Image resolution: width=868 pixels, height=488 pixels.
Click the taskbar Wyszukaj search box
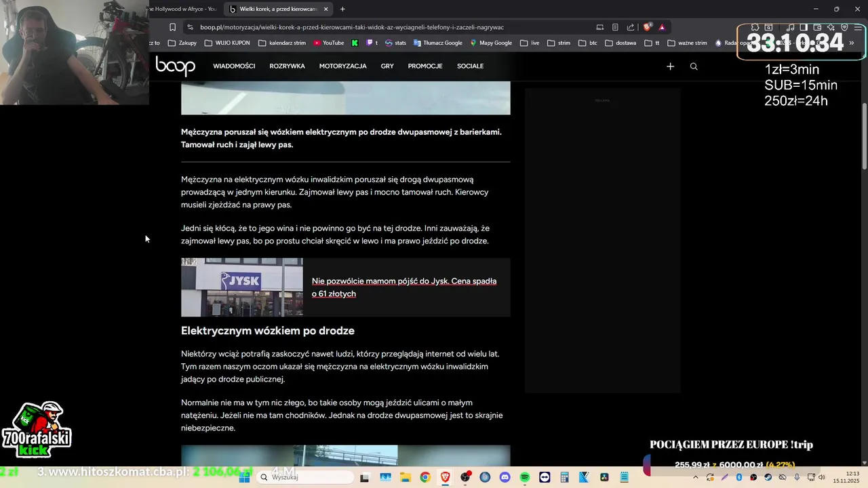coord(305,477)
